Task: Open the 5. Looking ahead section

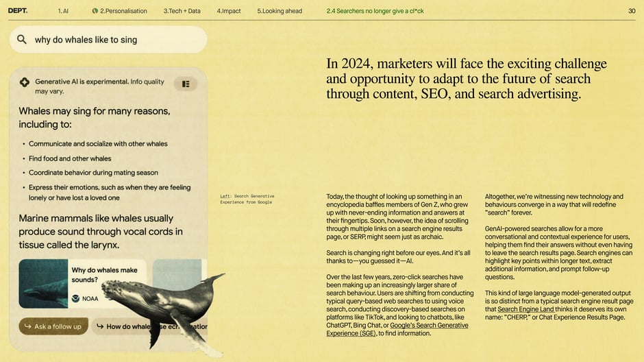Action: tap(280, 11)
